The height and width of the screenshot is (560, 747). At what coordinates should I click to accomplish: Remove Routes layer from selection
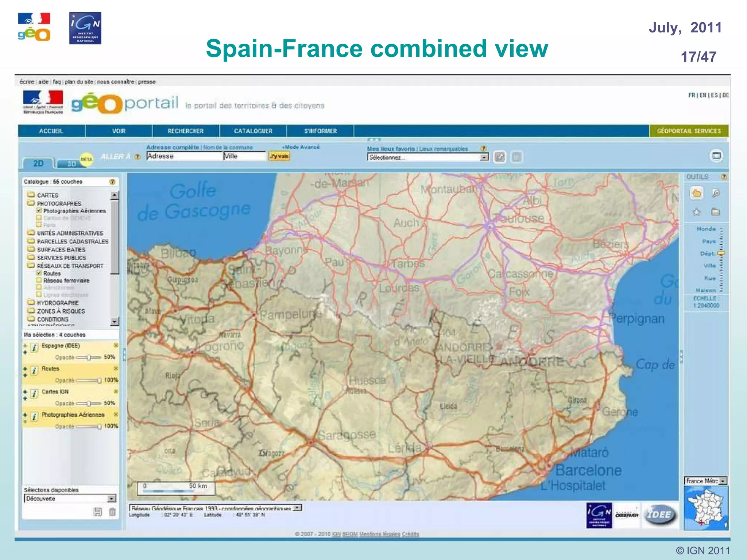click(x=116, y=368)
